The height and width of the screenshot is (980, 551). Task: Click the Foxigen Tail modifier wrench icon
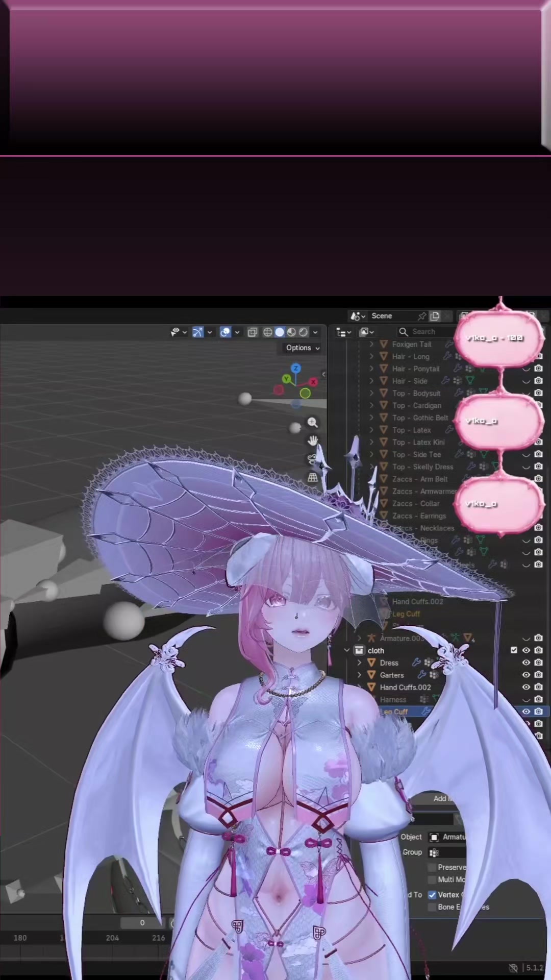pos(449,344)
